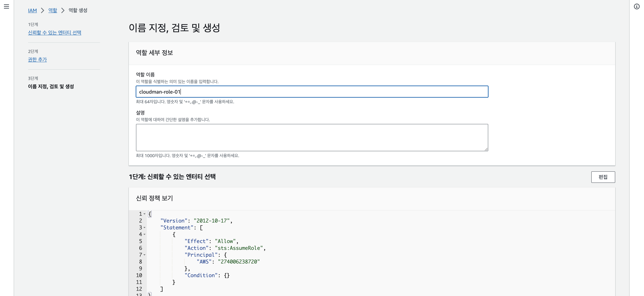
Task: Focus the 역할 이름 input field
Action: click(x=312, y=92)
